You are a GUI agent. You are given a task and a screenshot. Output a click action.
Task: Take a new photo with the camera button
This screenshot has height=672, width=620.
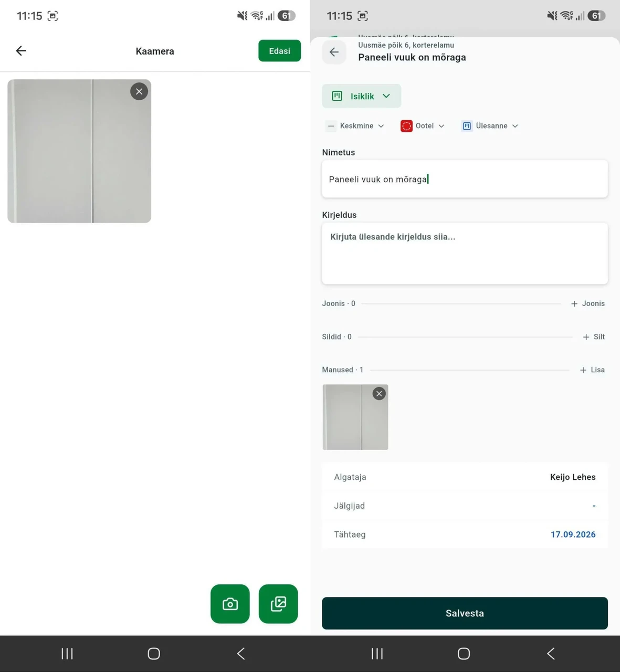pyautogui.click(x=230, y=604)
